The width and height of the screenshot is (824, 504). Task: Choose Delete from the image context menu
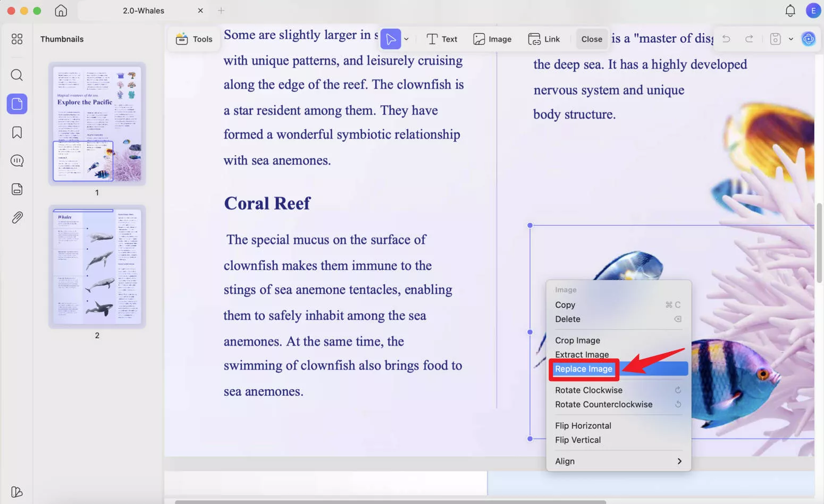coord(619,320)
